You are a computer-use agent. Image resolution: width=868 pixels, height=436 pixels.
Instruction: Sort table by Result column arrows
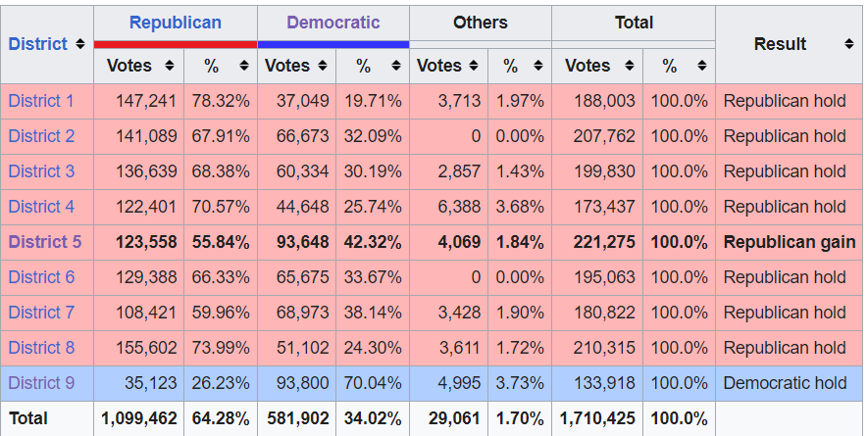click(x=848, y=44)
